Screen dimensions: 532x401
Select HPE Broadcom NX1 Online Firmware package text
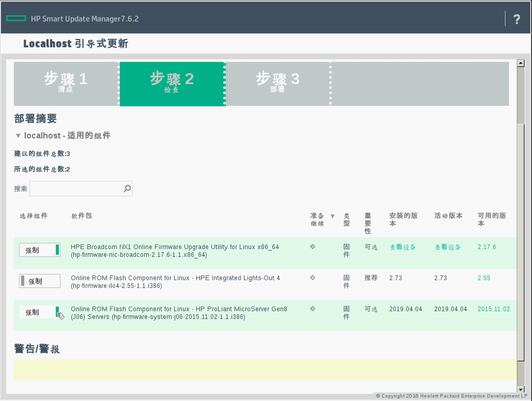tap(175, 251)
